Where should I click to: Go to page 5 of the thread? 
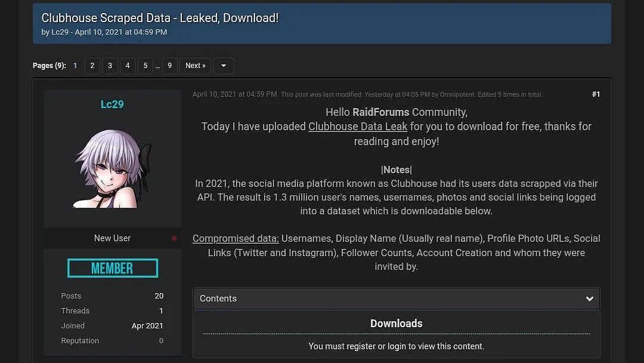tap(145, 66)
